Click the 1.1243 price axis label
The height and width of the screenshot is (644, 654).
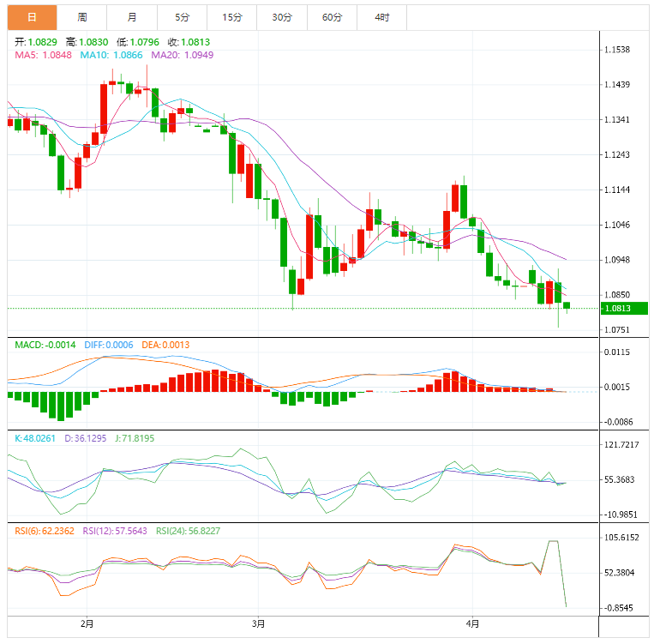click(617, 155)
